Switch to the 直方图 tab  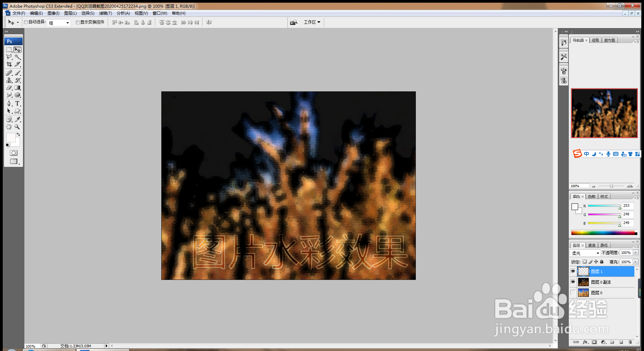pos(610,40)
